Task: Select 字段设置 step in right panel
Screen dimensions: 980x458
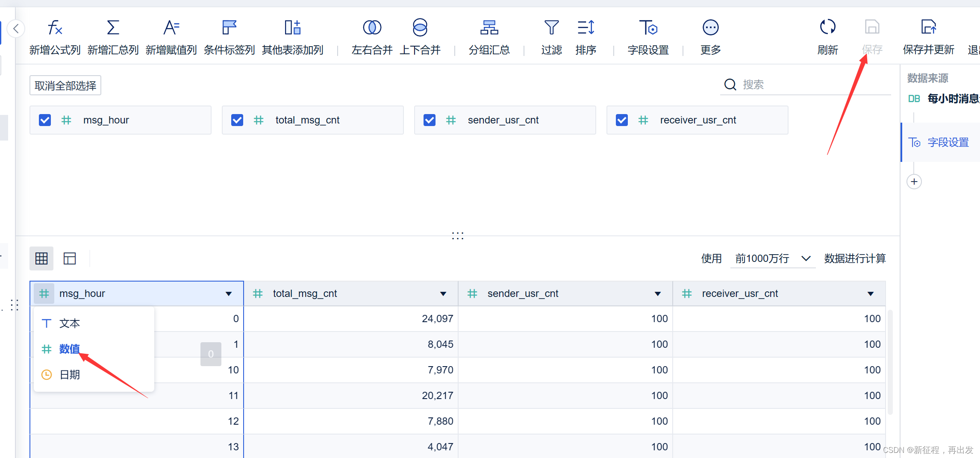Action: [941, 142]
